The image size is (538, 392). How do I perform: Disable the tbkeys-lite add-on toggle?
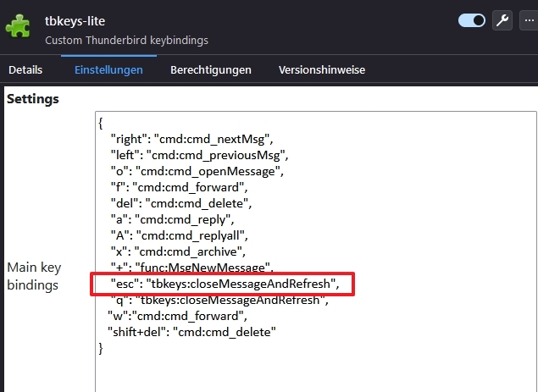click(x=472, y=20)
